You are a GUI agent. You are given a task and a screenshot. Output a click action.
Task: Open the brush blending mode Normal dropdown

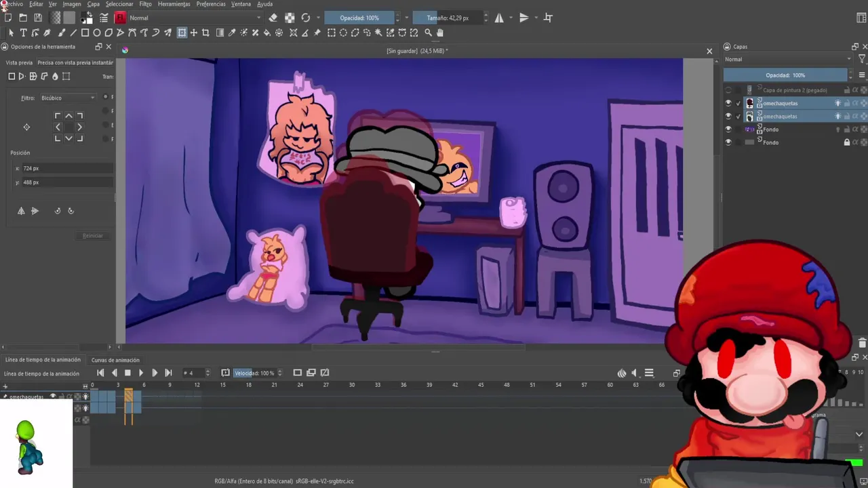point(195,18)
